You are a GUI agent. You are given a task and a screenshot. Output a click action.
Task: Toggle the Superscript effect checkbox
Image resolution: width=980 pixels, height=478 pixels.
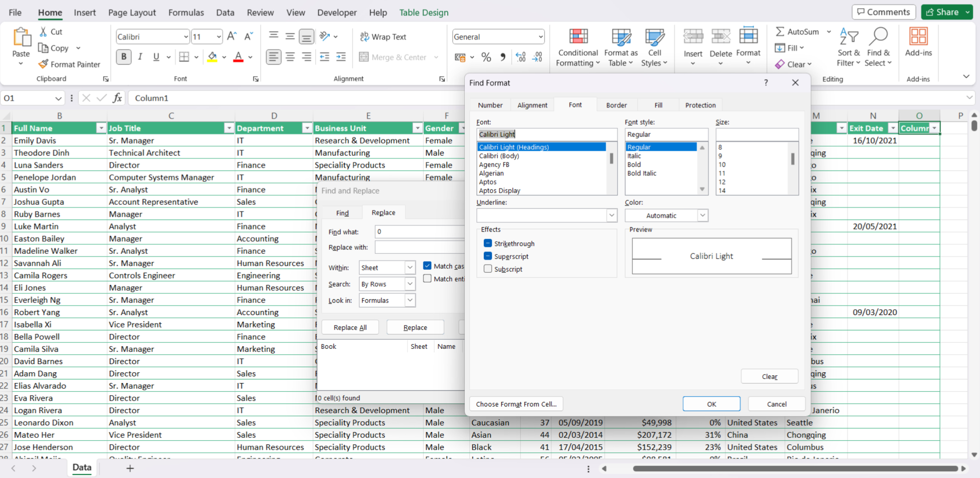488,256
